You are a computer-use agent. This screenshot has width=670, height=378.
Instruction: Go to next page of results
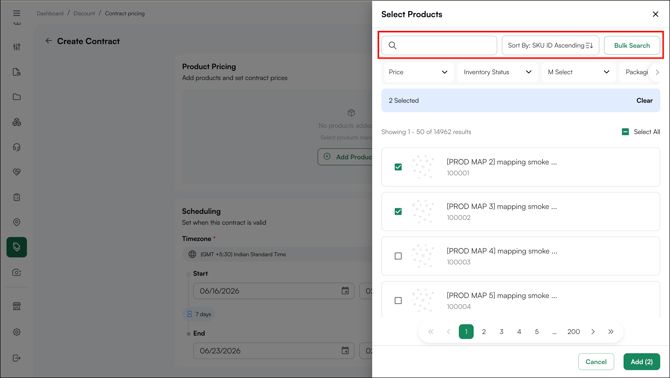pos(593,331)
